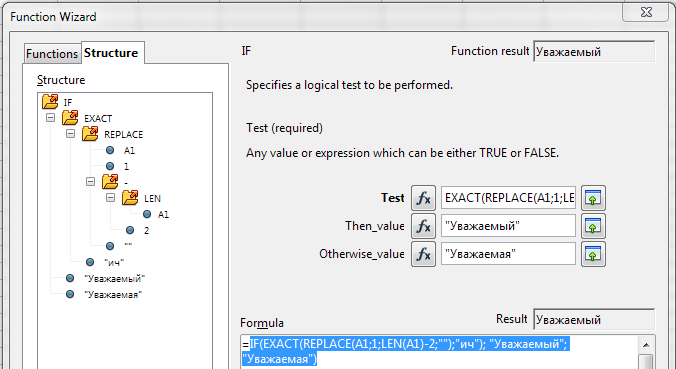Click into the Otherwise_value input field
Screen dimensions: 676x369
508,254
